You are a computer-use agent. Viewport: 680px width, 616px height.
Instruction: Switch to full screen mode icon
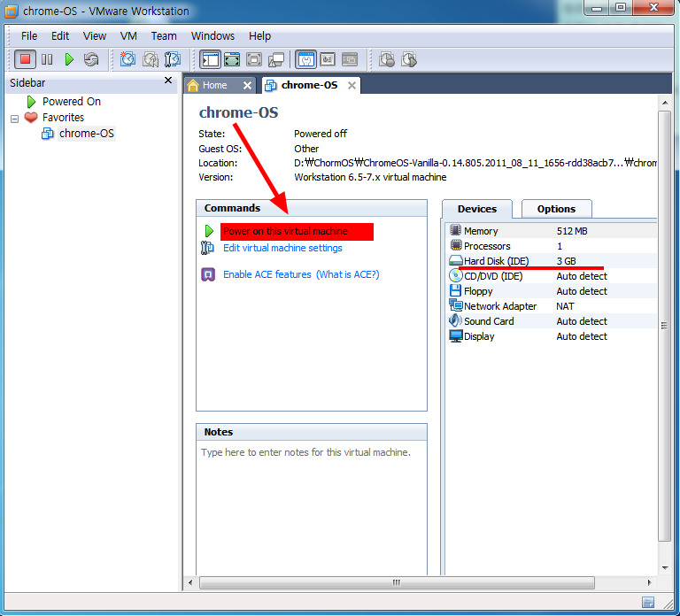click(232, 59)
